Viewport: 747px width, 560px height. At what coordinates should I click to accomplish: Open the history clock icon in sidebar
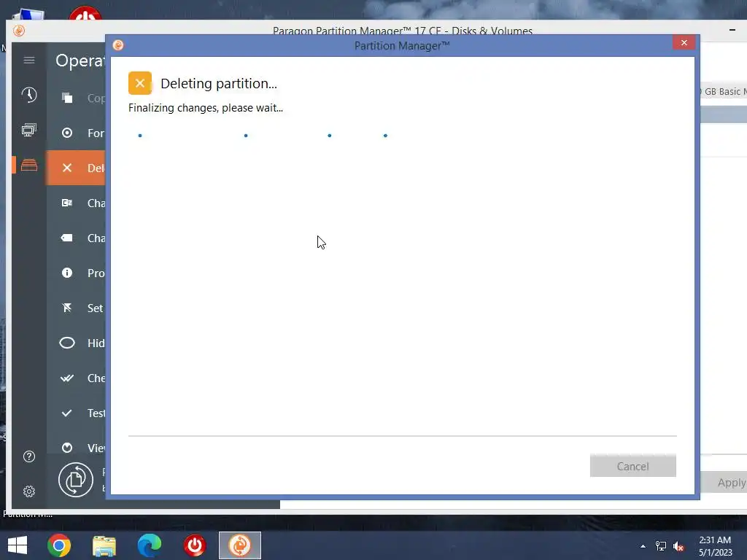(x=29, y=95)
